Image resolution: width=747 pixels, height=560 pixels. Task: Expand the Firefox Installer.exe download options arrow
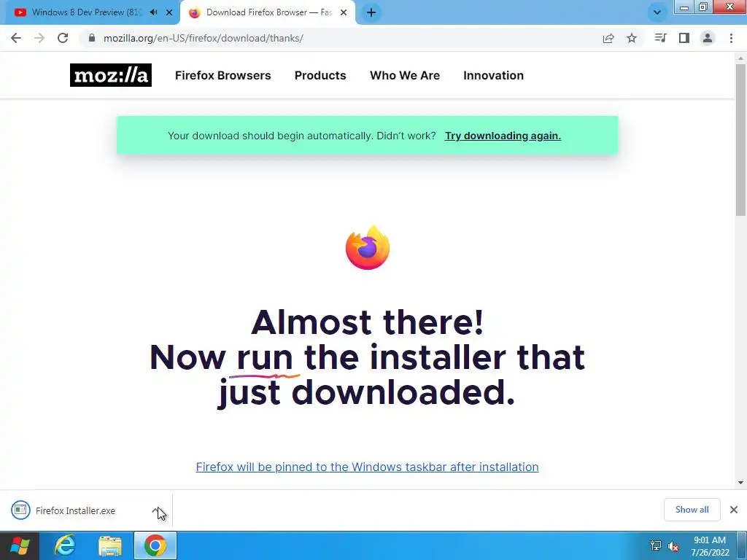pyautogui.click(x=157, y=510)
